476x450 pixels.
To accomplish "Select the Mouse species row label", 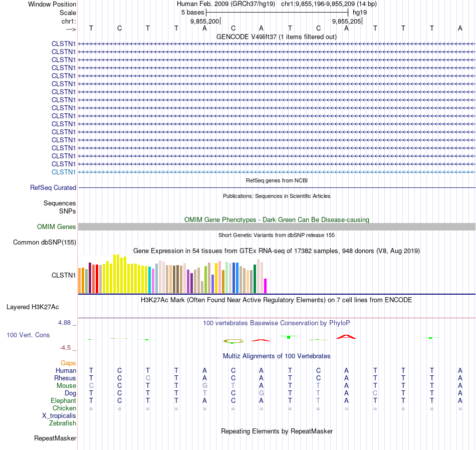I will click(66, 386).
